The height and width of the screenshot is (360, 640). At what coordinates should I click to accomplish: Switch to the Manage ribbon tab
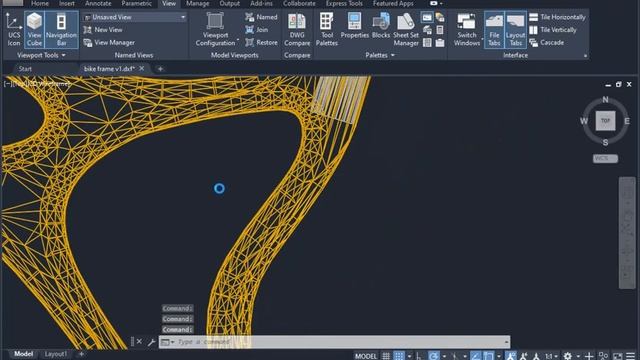(x=198, y=4)
